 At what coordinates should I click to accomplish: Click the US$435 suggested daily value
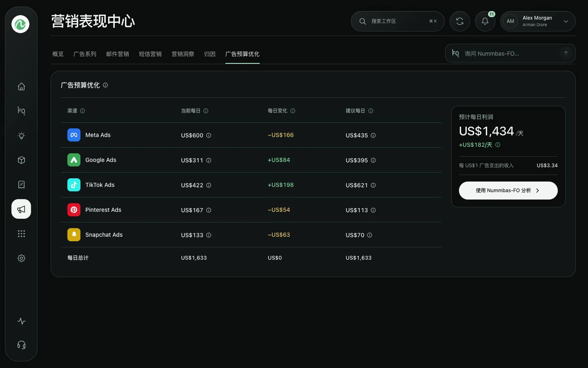coord(357,135)
